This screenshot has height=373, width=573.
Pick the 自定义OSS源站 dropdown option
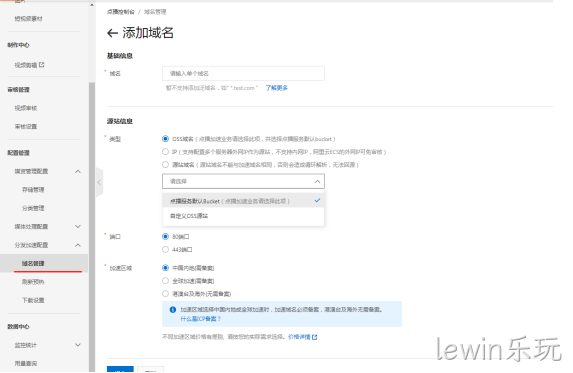[x=243, y=216]
